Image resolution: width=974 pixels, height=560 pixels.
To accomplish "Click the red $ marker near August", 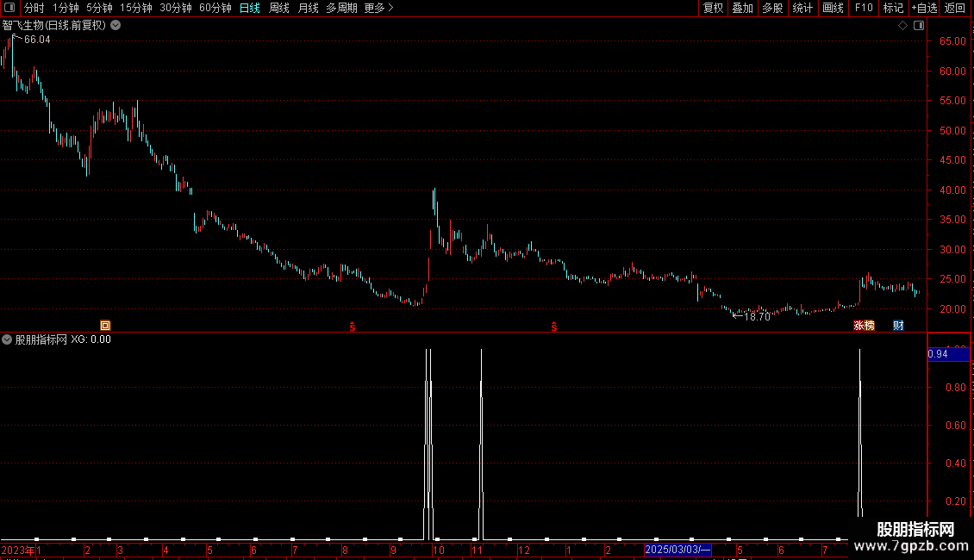I will (x=353, y=326).
